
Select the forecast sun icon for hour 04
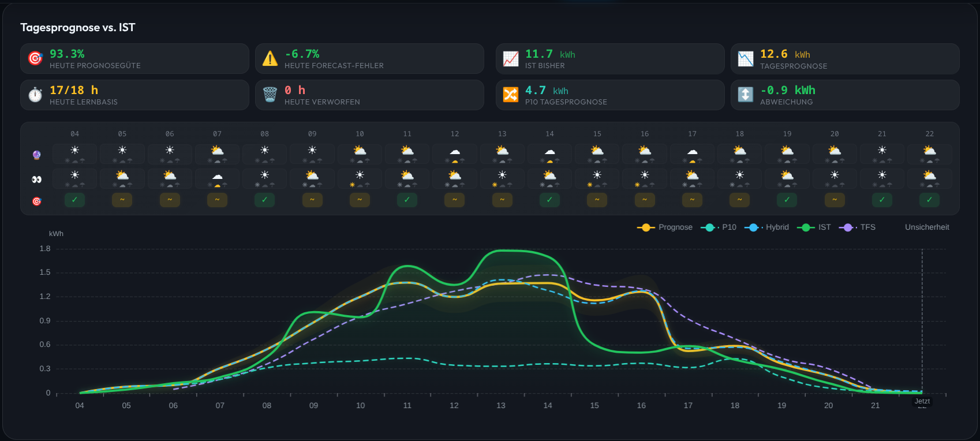[74, 150]
